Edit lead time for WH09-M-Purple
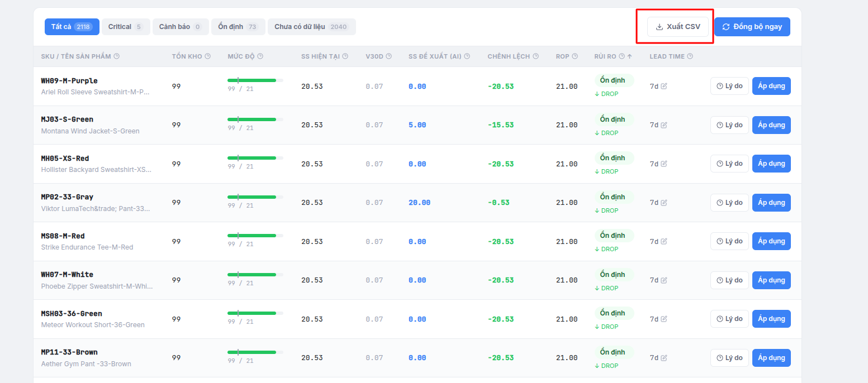The width and height of the screenshot is (868, 383). 664,87
